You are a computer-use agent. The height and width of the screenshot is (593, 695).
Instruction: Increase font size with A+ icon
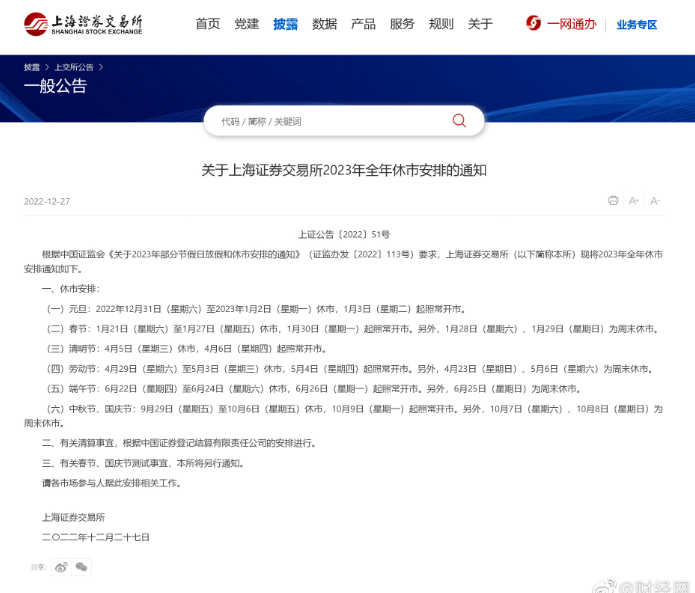coord(634,201)
